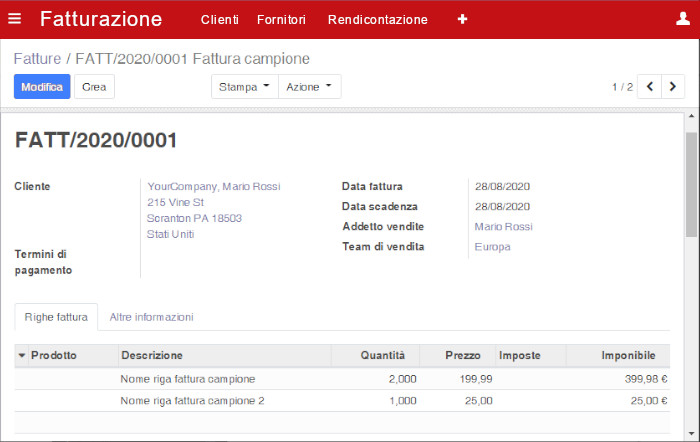Open the user account icon

point(683,19)
